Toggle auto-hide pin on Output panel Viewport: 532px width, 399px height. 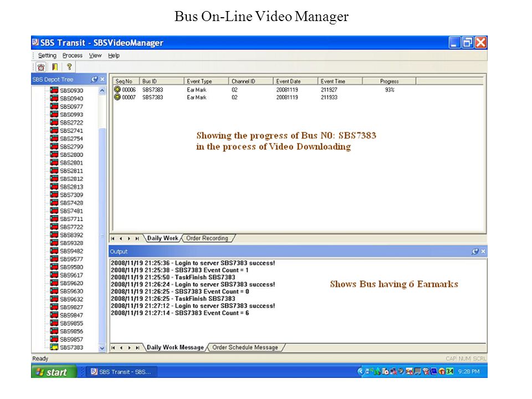pos(475,252)
